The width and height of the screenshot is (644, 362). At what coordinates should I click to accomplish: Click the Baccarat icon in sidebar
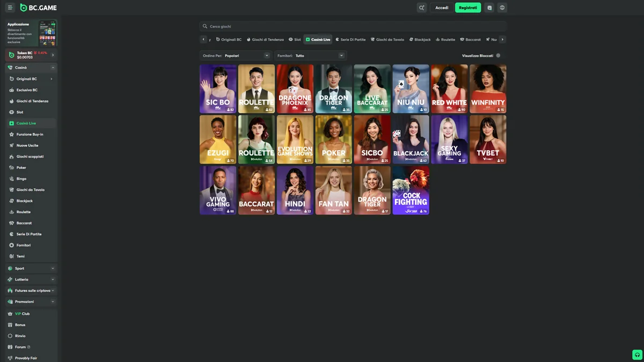(x=12, y=223)
